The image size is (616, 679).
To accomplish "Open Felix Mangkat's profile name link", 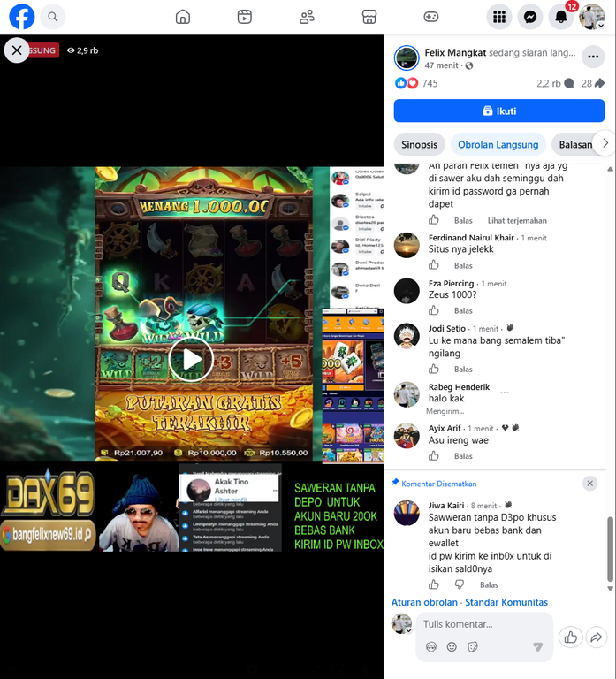I will tap(455, 53).
